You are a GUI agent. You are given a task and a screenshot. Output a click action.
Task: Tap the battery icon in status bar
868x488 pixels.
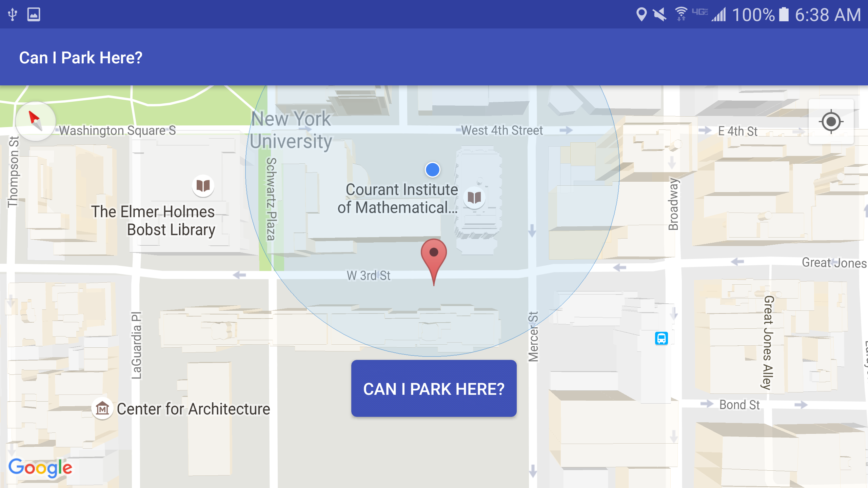784,15
